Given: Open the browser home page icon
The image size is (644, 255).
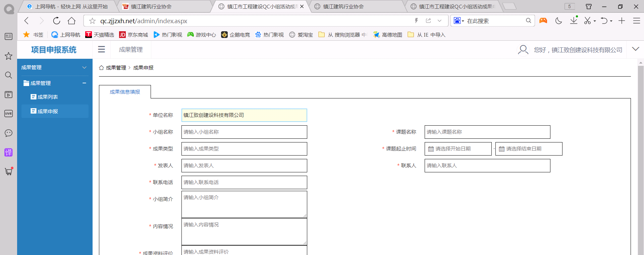Looking at the screenshot, I should coord(71,21).
